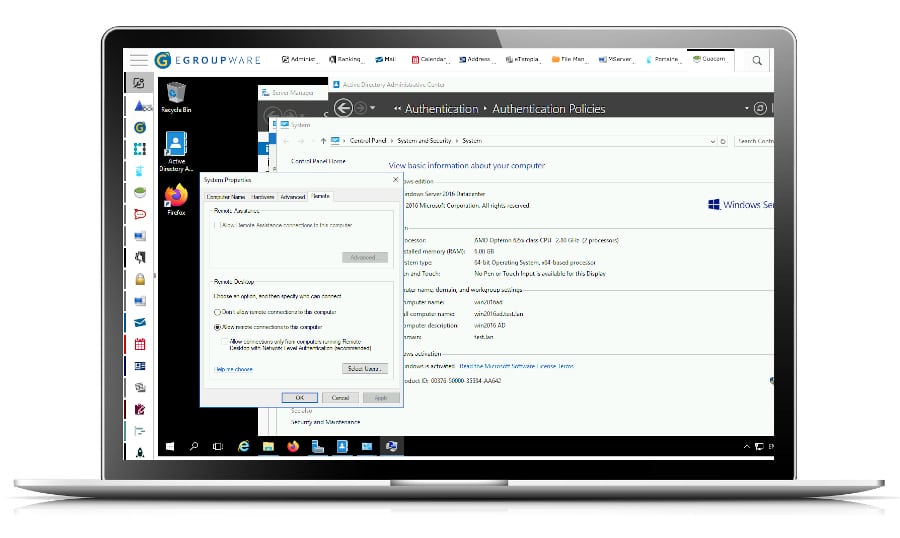900x538 pixels.
Task: Click Authentication in the breadcrumb header
Action: (441, 109)
